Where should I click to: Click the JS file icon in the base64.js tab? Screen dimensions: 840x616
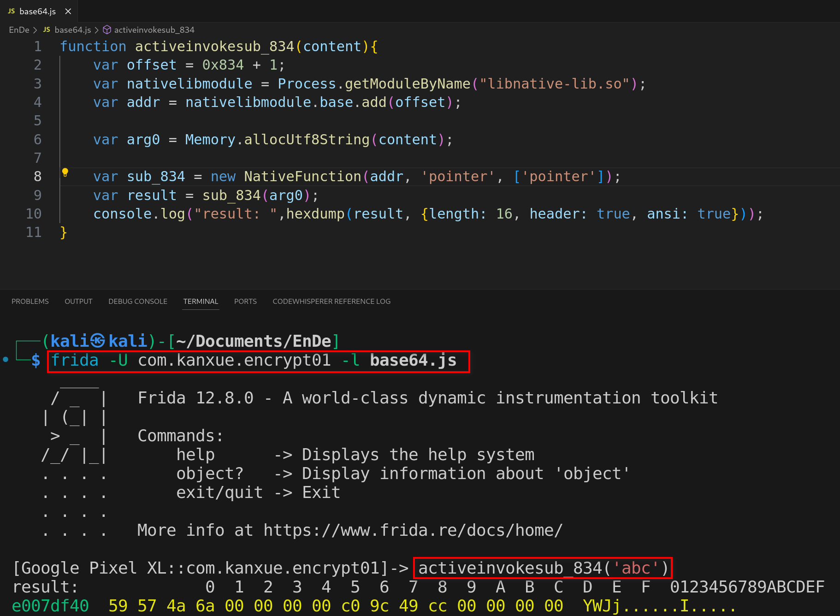click(12, 11)
